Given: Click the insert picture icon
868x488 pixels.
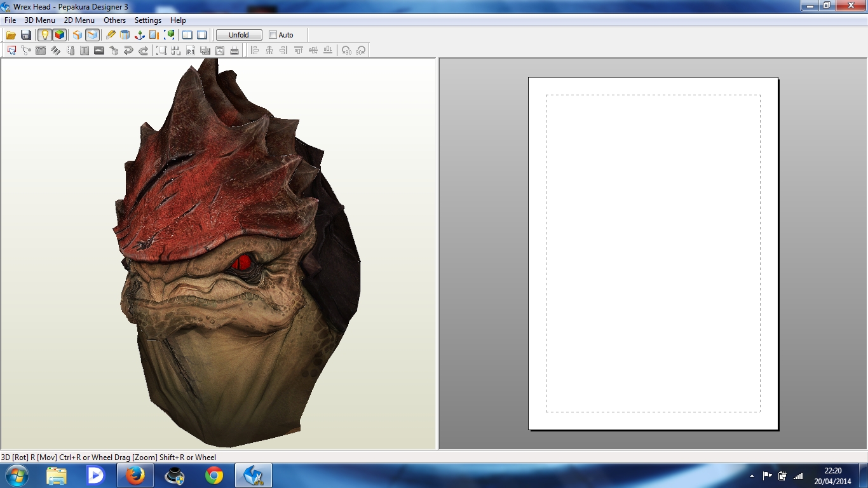Looking at the screenshot, I should [99, 50].
